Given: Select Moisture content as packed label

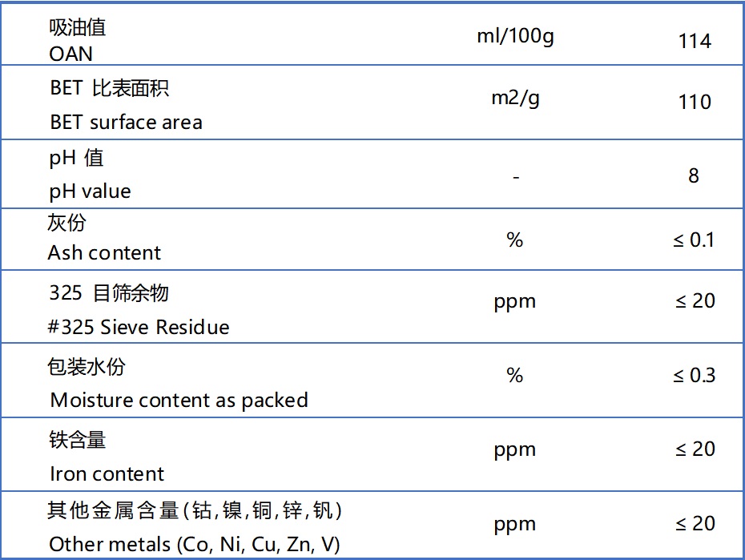Looking at the screenshot, I should (179, 400).
